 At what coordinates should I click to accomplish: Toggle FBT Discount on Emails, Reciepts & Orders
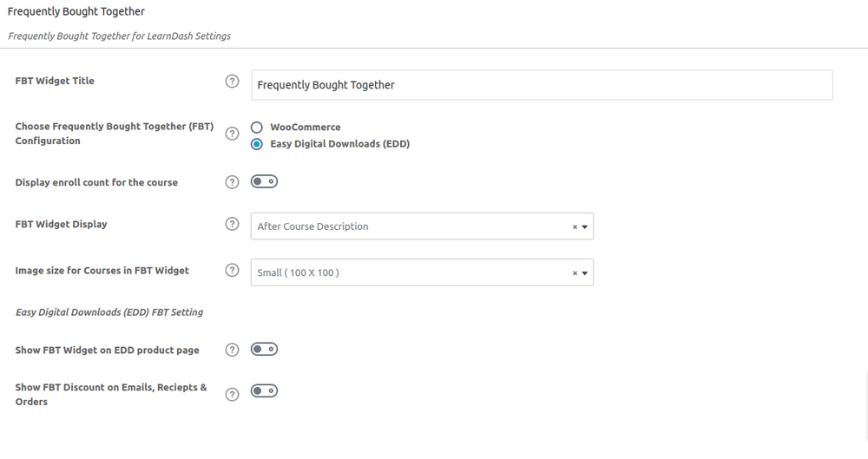tap(264, 391)
